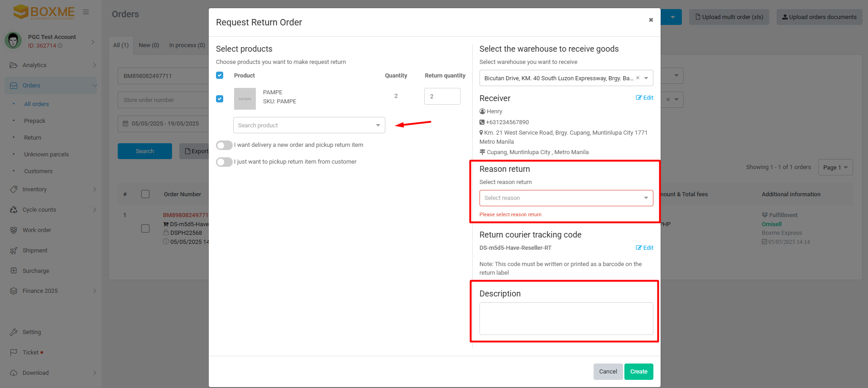
Task: Click the Shipment icon in the sidebar
Action: point(14,251)
